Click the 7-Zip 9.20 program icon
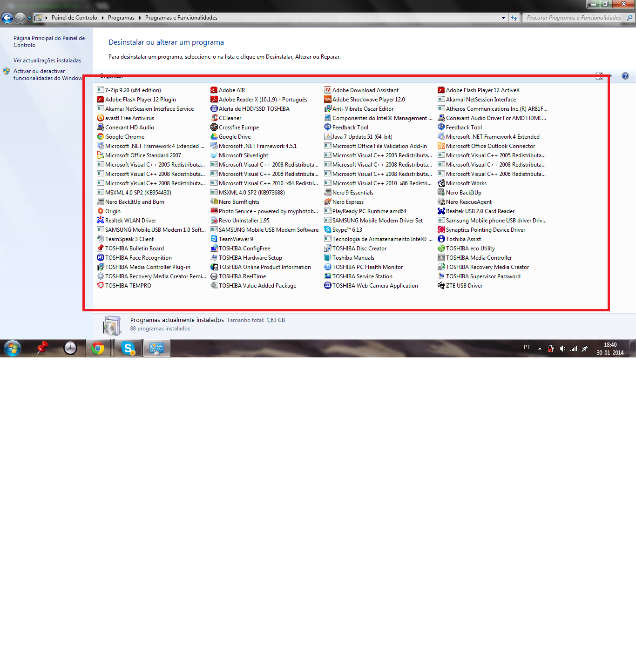This screenshot has height=672, width=636. (100, 90)
